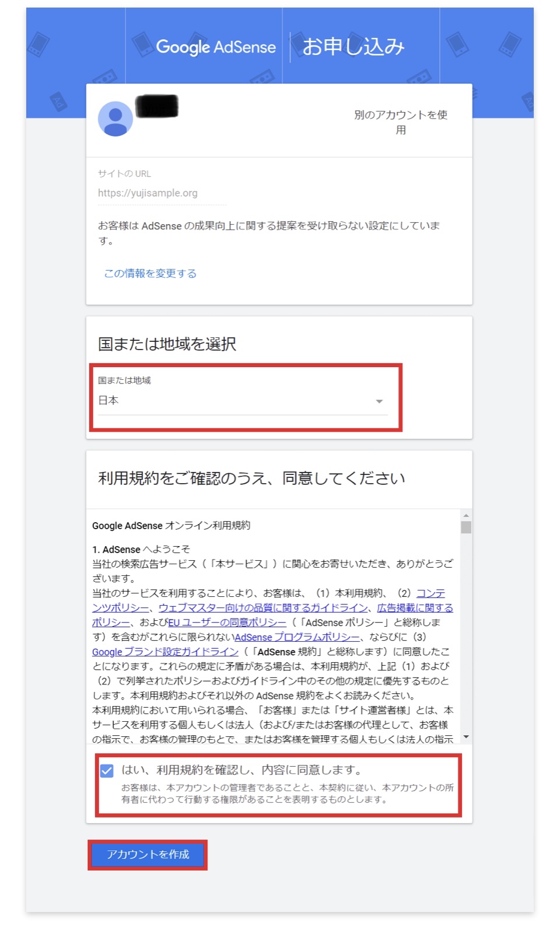560x933 pixels.
Task: Click the heading 利用規約をご確認のうえ、同意してください
Action: pyautogui.click(x=251, y=478)
